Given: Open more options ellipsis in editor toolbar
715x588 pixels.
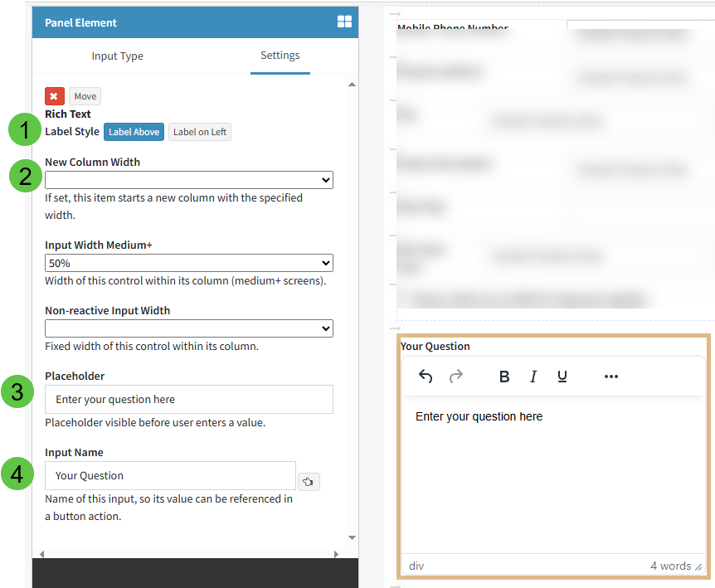Looking at the screenshot, I should [x=611, y=377].
